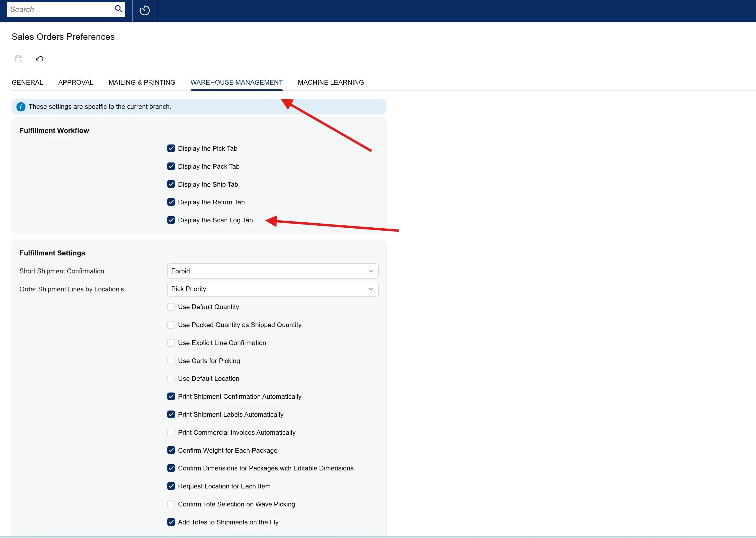The height and width of the screenshot is (538, 756).
Task: Expand the Pick Priority dropdown
Action: point(273,289)
